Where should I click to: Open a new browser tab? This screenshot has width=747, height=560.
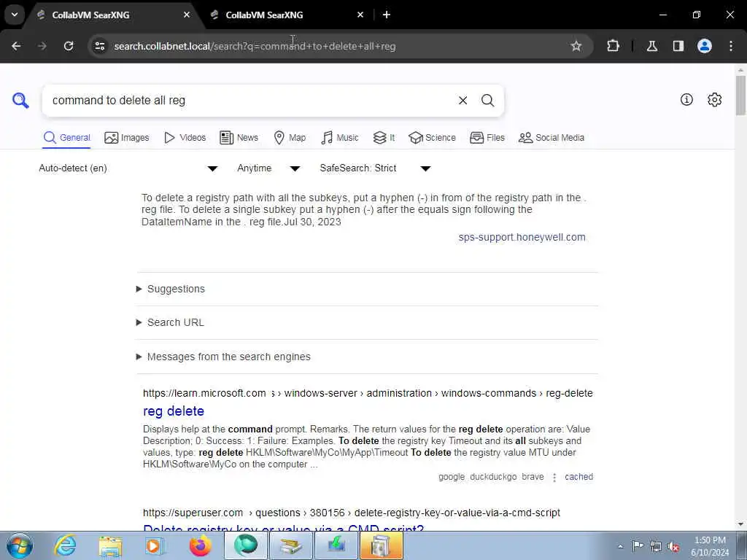click(x=387, y=15)
